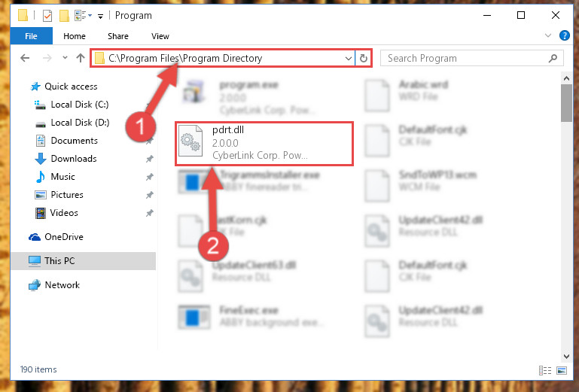Open the Explorer help icon
Viewport: 579px width, 392px height.
(564, 35)
